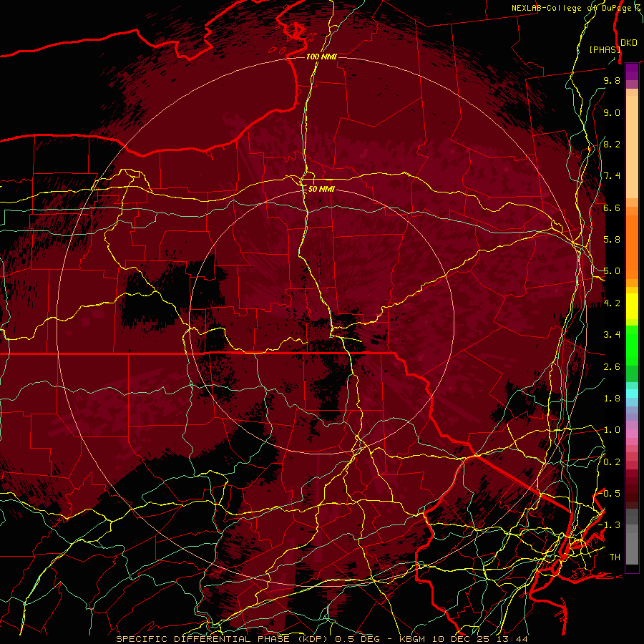This screenshot has height=644, width=644.
Task: Click the 0.2 value on the scale
Action: (x=612, y=462)
